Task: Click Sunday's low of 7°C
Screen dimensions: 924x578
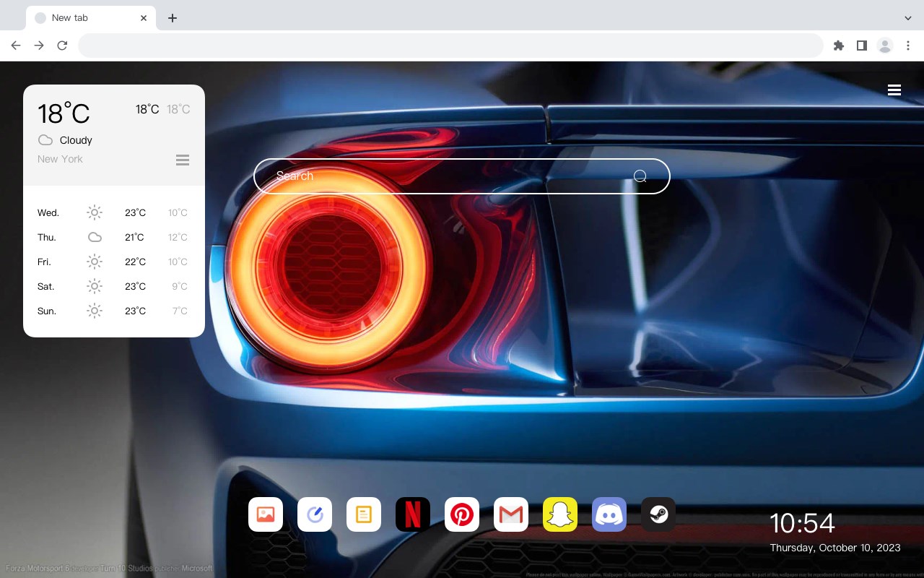Action: 180,311
